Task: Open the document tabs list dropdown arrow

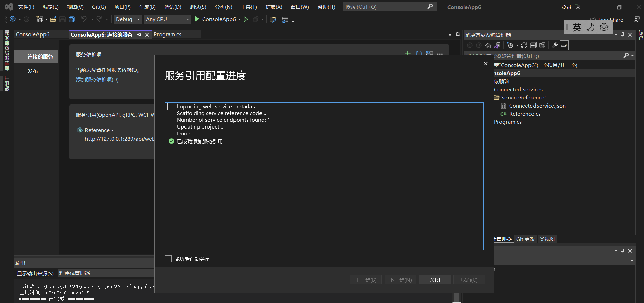Action: [450, 35]
